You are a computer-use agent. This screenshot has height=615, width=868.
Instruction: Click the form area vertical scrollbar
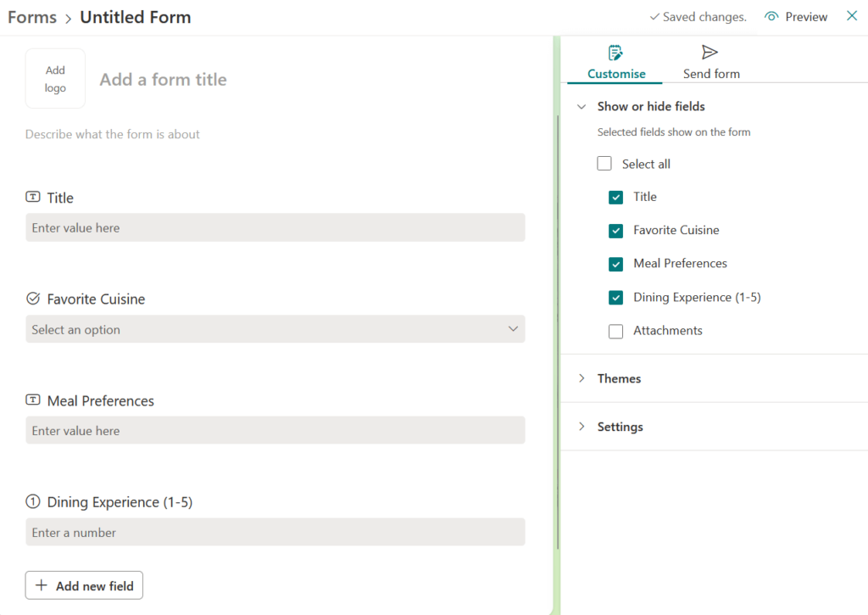pos(558,333)
